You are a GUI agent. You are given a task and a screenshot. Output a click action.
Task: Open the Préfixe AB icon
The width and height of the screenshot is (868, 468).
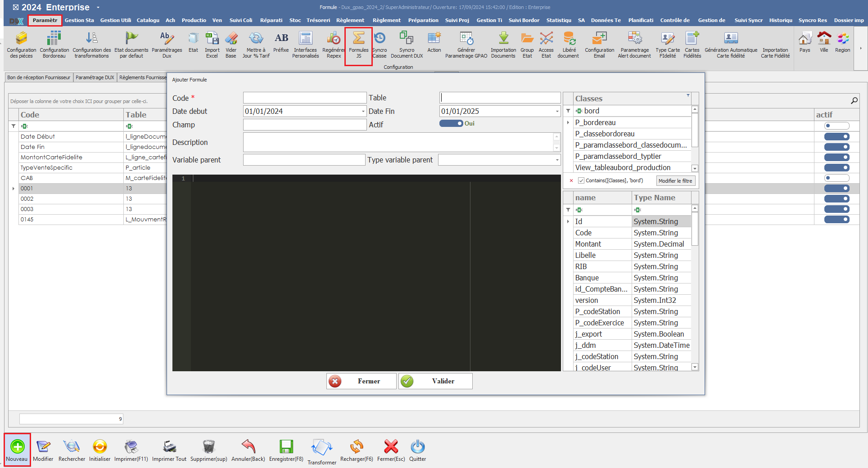[281, 43]
